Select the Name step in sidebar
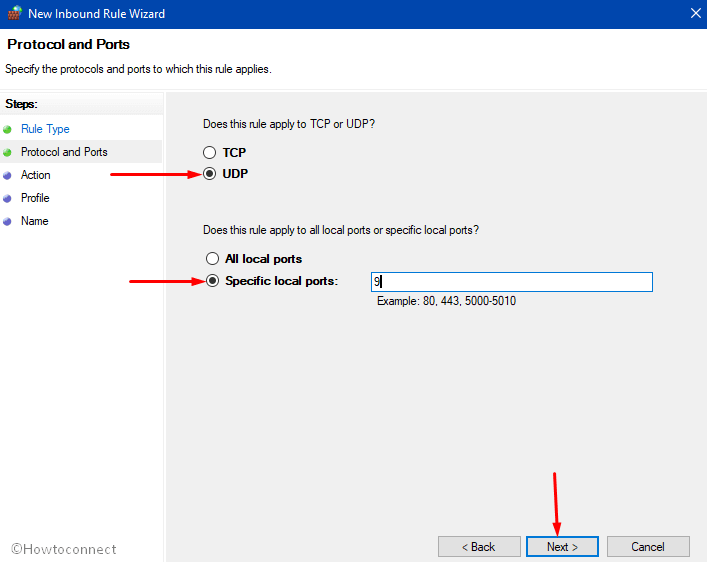The width and height of the screenshot is (707, 562). [x=35, y=221]
